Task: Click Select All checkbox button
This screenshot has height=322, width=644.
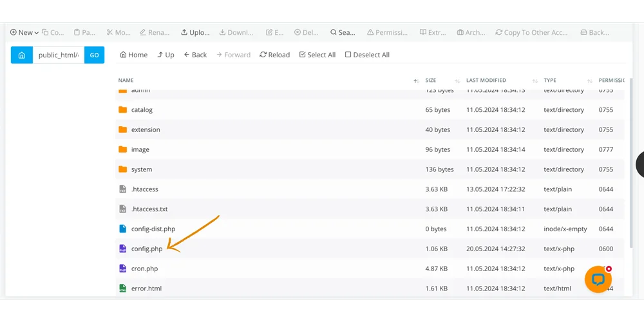Action: 317,55
